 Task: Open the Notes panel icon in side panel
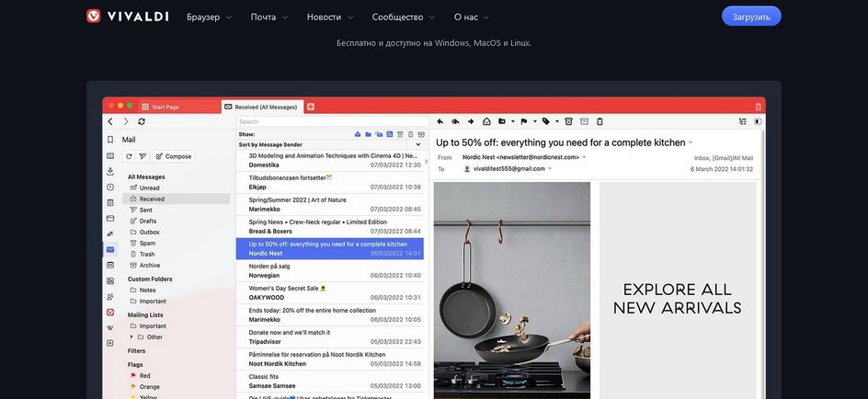110,202
